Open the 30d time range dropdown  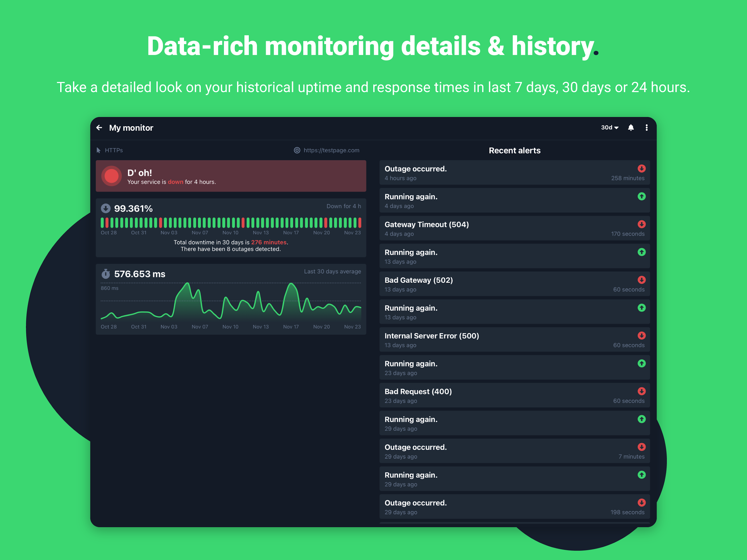click(609, 128)
